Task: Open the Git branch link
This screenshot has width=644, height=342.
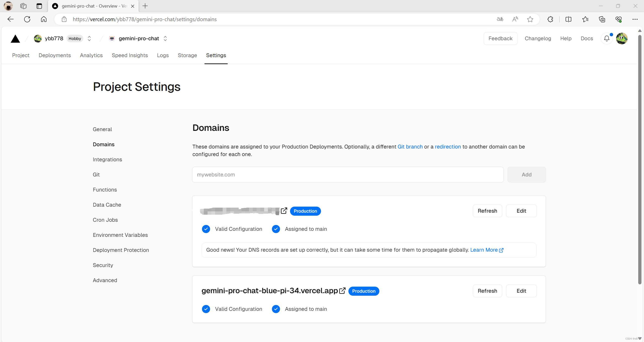Action: [410, 147]
